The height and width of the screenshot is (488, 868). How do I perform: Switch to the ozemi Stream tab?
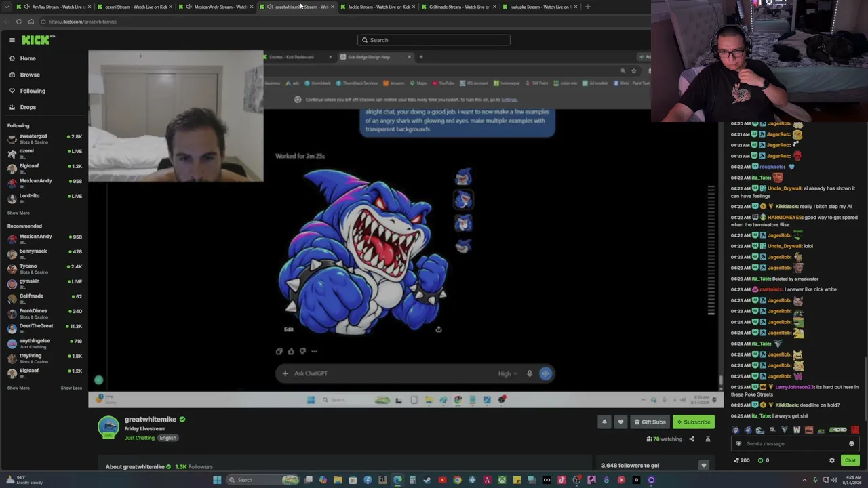136,7
